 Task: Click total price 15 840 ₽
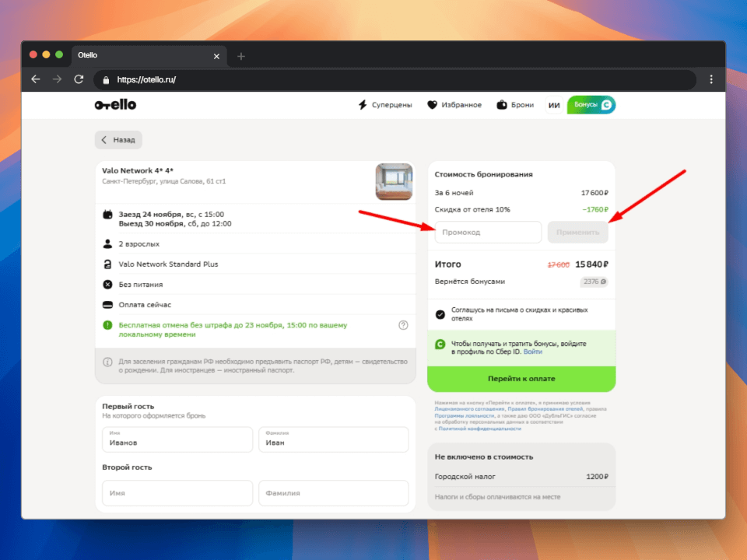click(591, 264)
